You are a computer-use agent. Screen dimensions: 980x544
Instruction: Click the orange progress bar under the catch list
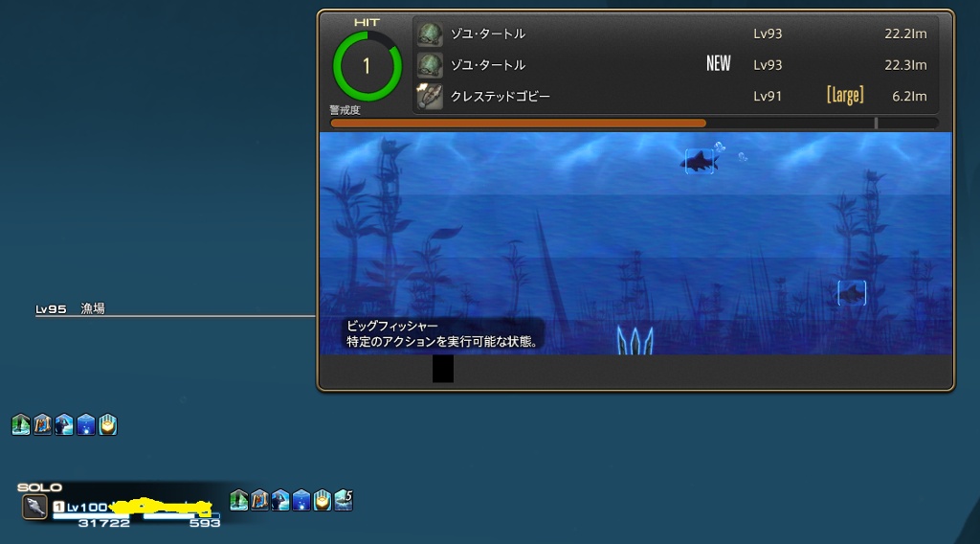(518, 124)
